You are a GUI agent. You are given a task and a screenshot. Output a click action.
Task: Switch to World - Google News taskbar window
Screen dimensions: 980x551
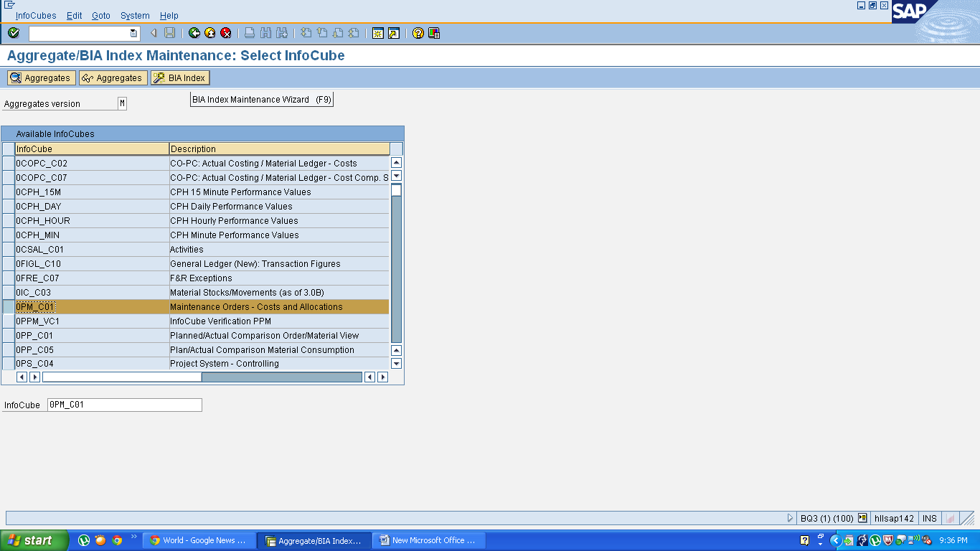[199, 540]
